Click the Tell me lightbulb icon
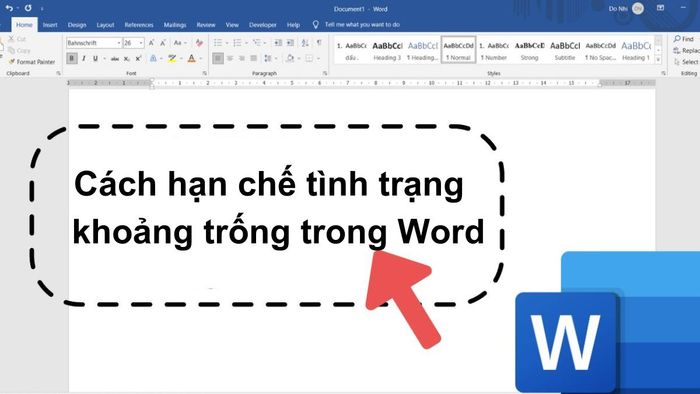700x394 pixels. [x=316, y=25]
